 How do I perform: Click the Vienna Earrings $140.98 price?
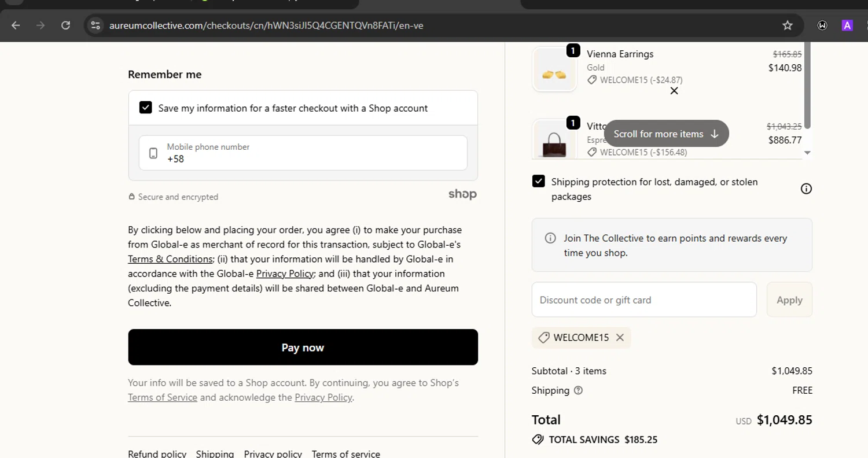tap(785, 68)
